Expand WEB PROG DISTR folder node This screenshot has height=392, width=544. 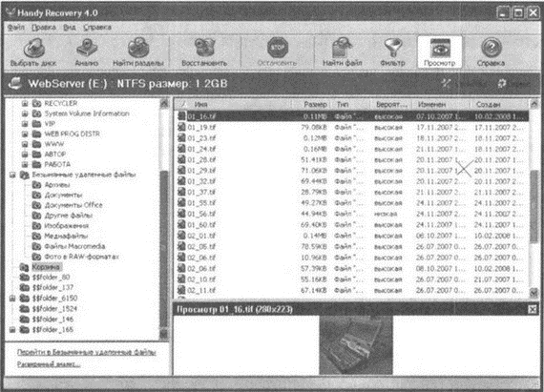(25, 134)
